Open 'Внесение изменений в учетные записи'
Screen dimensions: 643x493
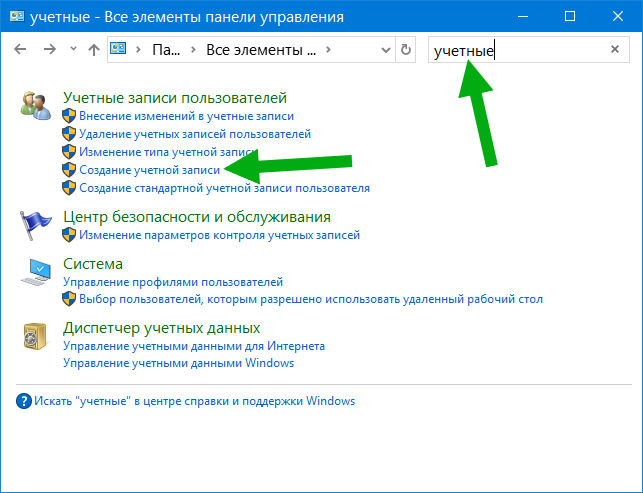click(x=187, y=116)
